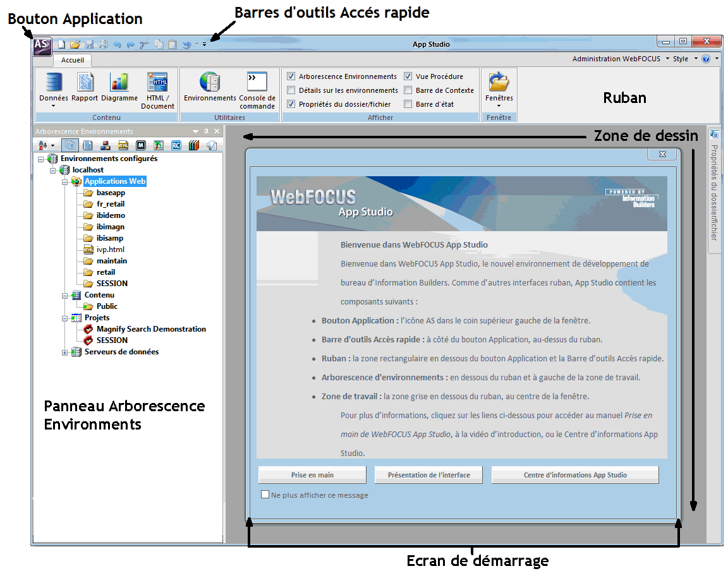
Task: Close the welcome startup screen
Action: pos(662,154)
